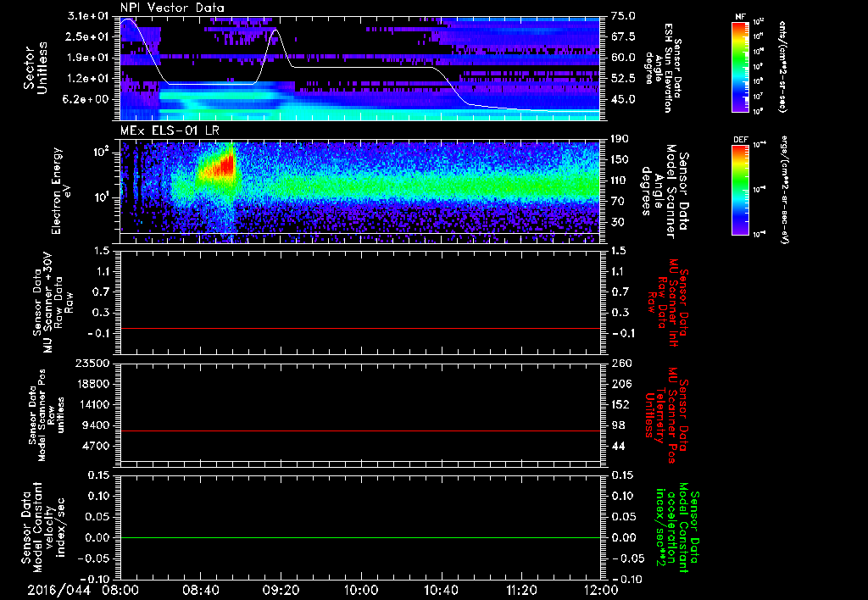The height and width of the screenshot is (600, 868).
Task: Click the NF color bar legend
Action: pyautogui.click(x=740, y=66)
